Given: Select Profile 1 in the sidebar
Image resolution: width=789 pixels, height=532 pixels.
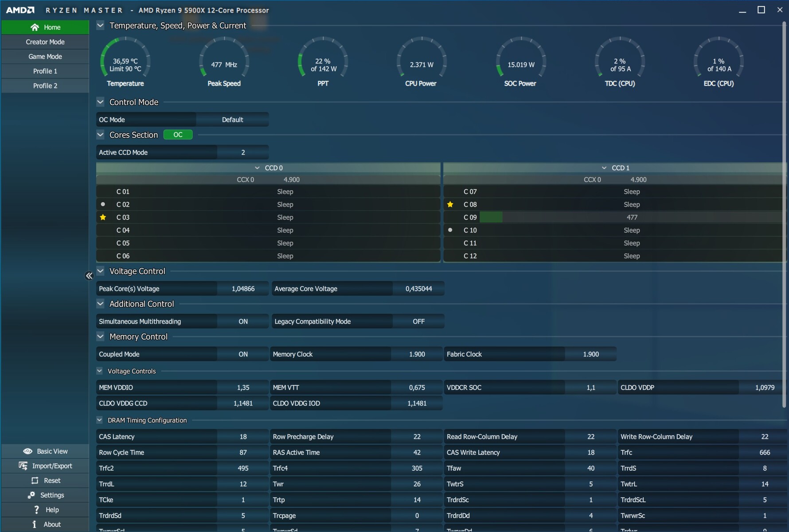Looking at the screenshot, I should 45,71.
